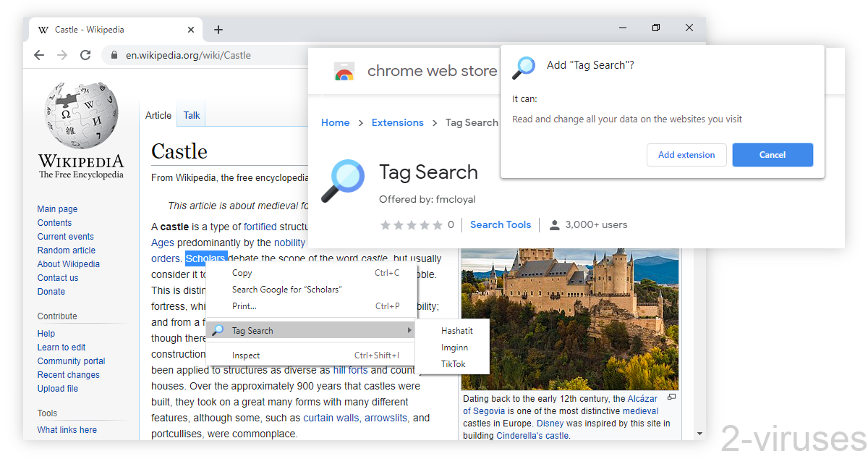868x459 pixels.
Task: Choose TikTok from the Tag Search submenu
Action: (x=454, y=364)
